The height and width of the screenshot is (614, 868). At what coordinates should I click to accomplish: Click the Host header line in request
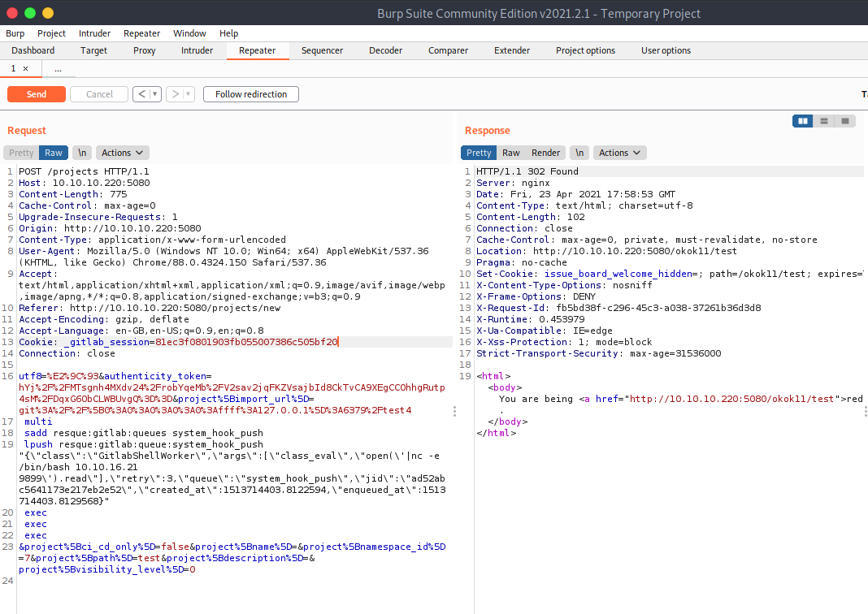pos(85,183)
